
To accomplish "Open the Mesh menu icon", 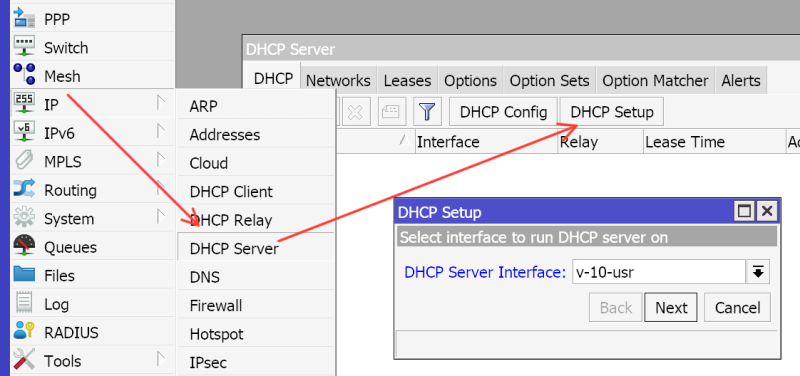I will tap(24, 75).
